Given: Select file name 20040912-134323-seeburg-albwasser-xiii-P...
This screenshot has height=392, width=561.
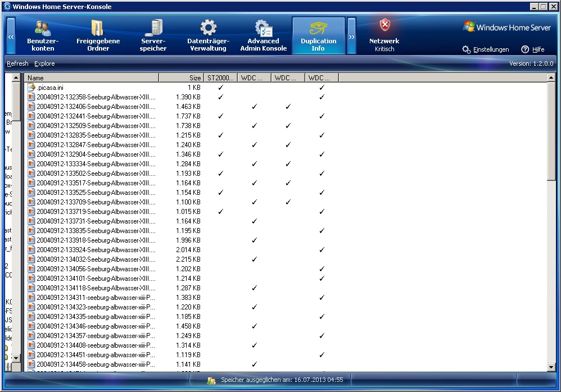Looking at the screenshot, I should point(96,307).
